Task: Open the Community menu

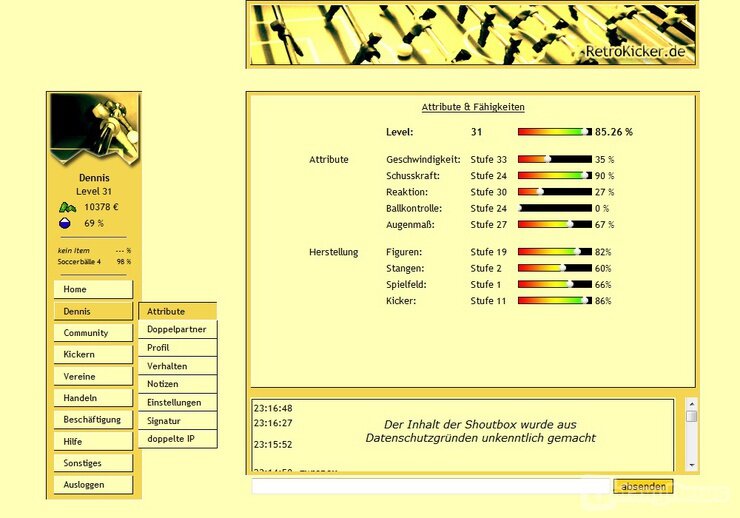Action: pyautogui.click(x=93, y=333)
